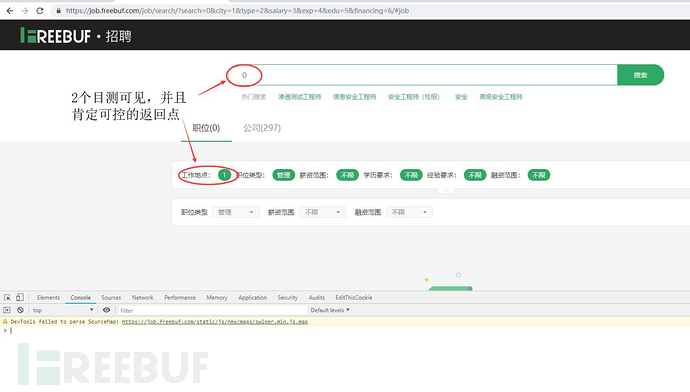Focus the console Filter field
The width and height of the screenshot is (690, 392).
pyautogui.click(x=212, y=310)
